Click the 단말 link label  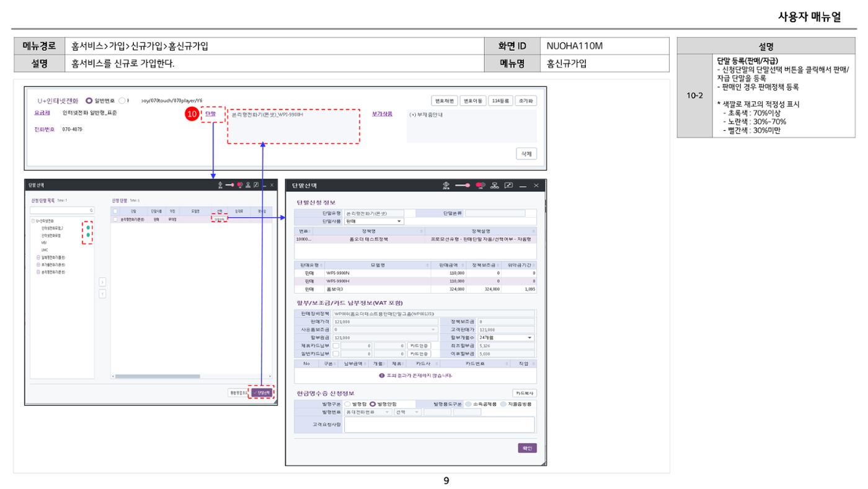pos(210,114)
